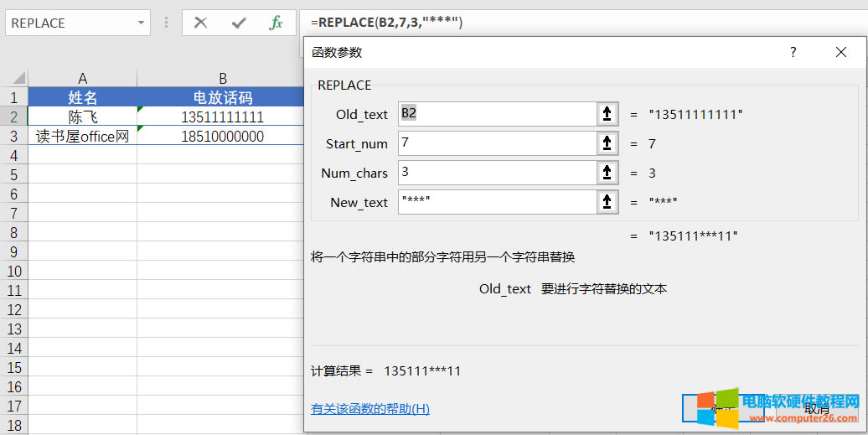Click the Num_chars input field
This screenshot has width=868, height=435.
point(496,173)
